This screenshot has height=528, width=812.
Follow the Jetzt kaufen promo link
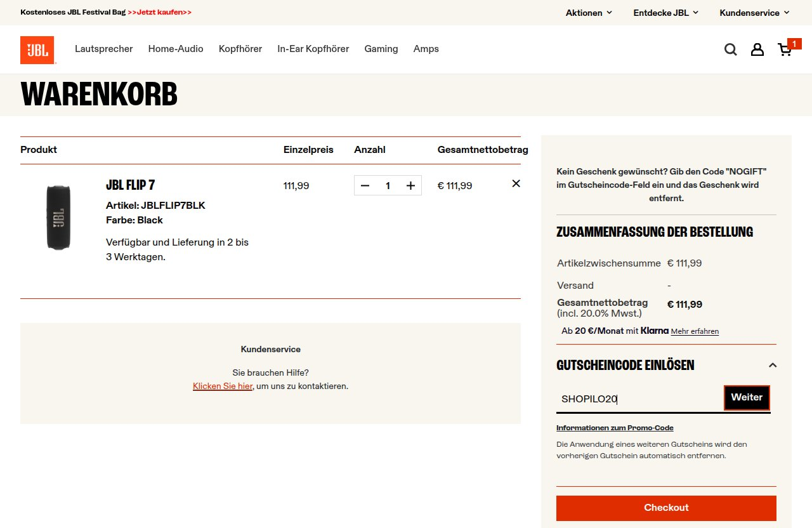pyautogui.click(x=160, y=12)
